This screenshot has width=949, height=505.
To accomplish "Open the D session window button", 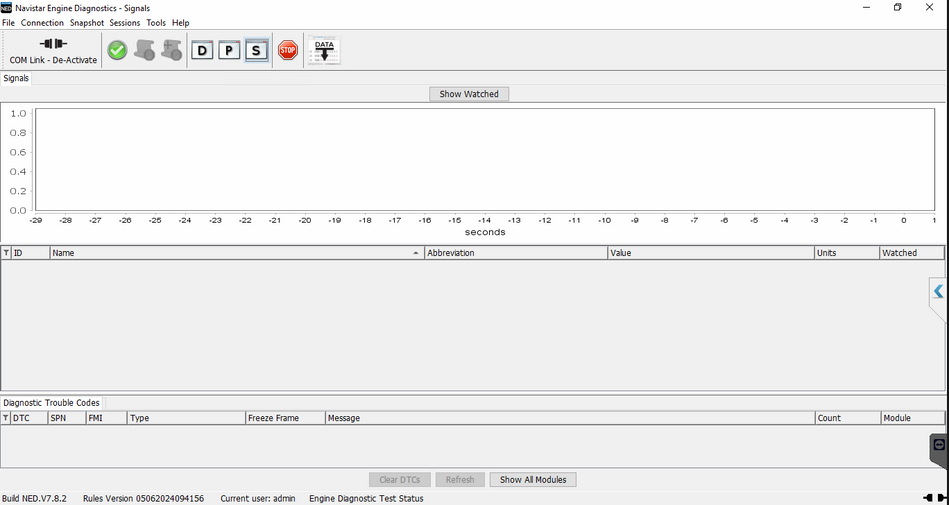I will (x=202, y=50).
